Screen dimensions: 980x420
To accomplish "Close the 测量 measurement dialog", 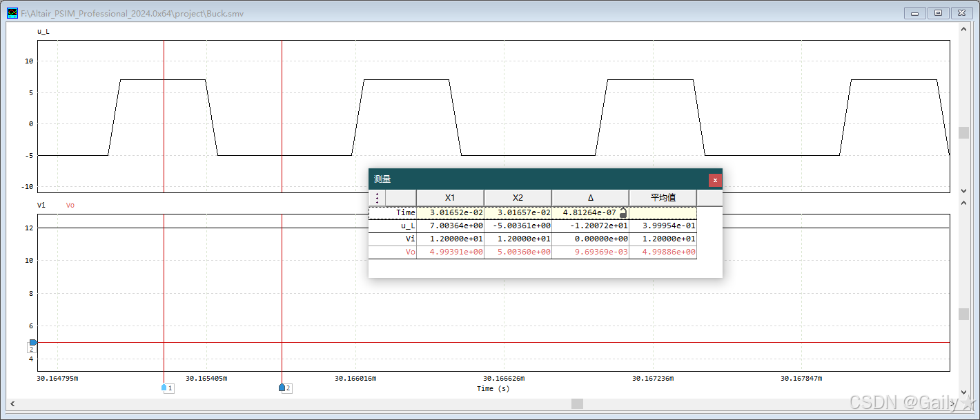I will (x=715, y=180).
